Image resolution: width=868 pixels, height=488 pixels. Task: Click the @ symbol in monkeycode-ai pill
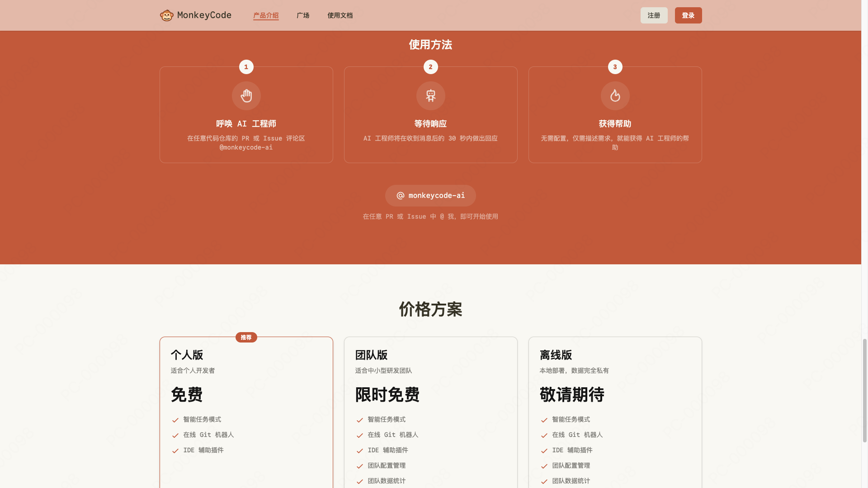(x=401, y=196)
